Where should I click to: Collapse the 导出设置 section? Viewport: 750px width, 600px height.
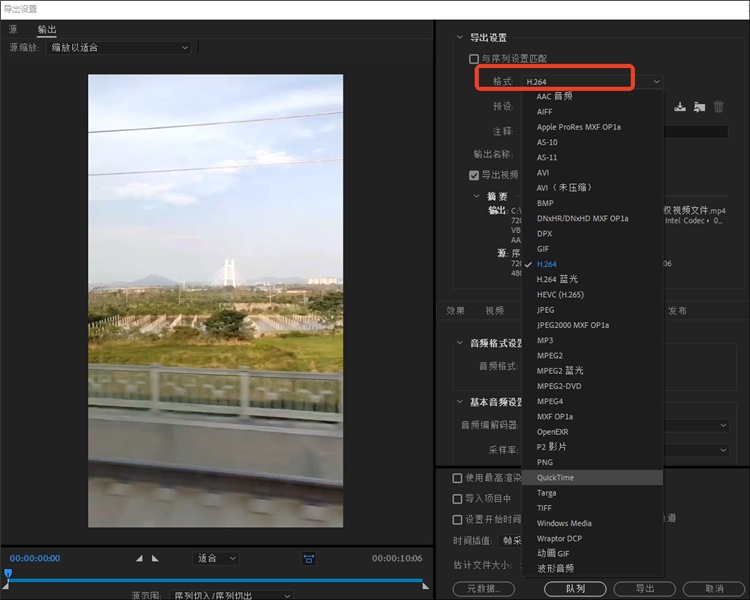click(459, 37)
